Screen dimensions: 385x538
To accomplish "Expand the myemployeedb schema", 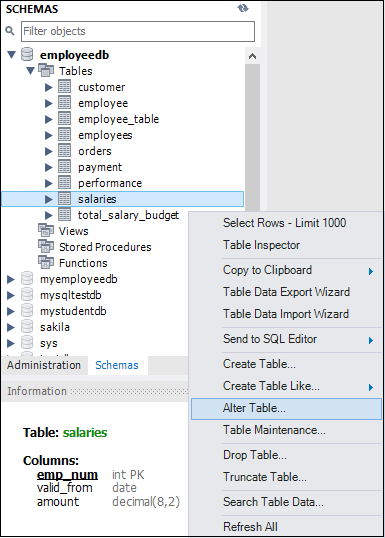I will coord(11,279).
